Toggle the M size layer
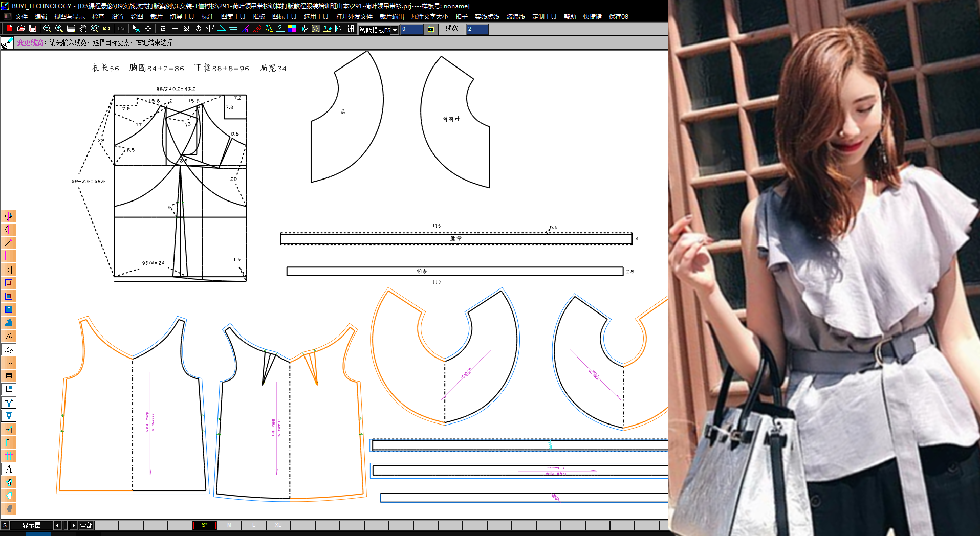Screen dimensions: 980x536 pyautogui.click(x=229, y=525)
